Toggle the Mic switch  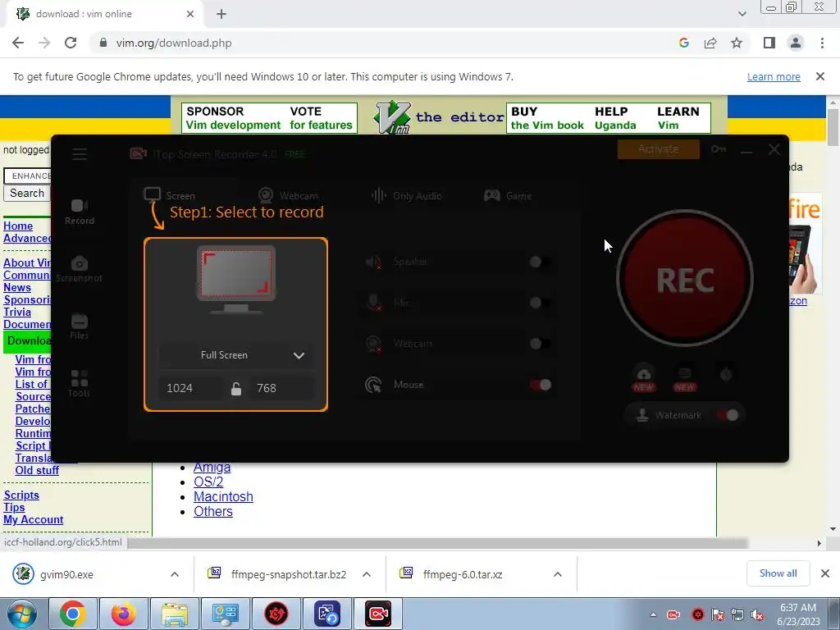(540, 303)
